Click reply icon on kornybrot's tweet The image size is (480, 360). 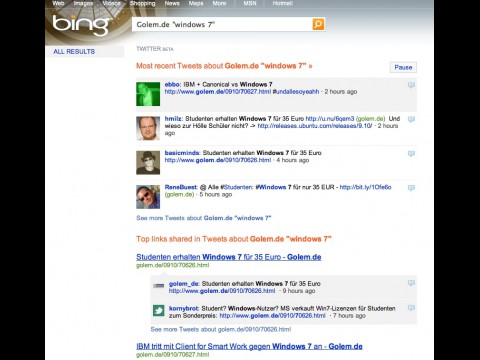tap(411, 308)
